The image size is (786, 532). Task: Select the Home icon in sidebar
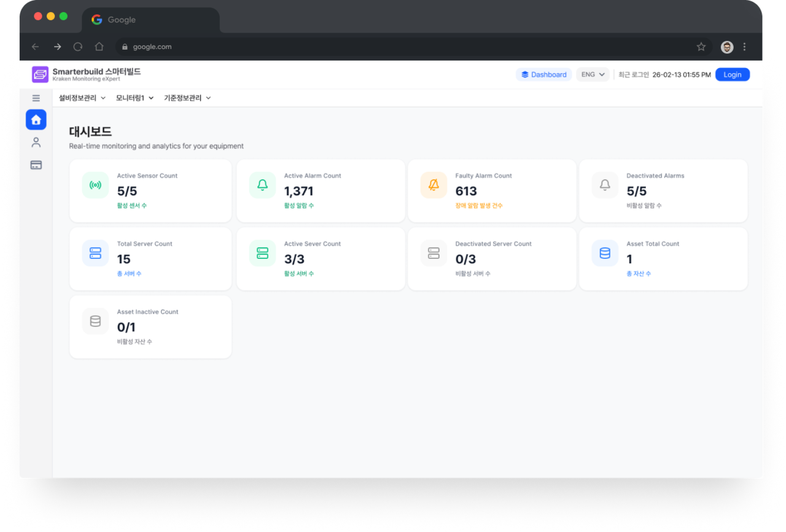(36, 120)
